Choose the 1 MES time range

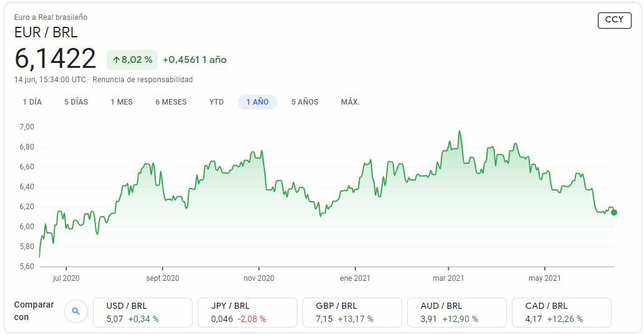[x=122, y=102]
